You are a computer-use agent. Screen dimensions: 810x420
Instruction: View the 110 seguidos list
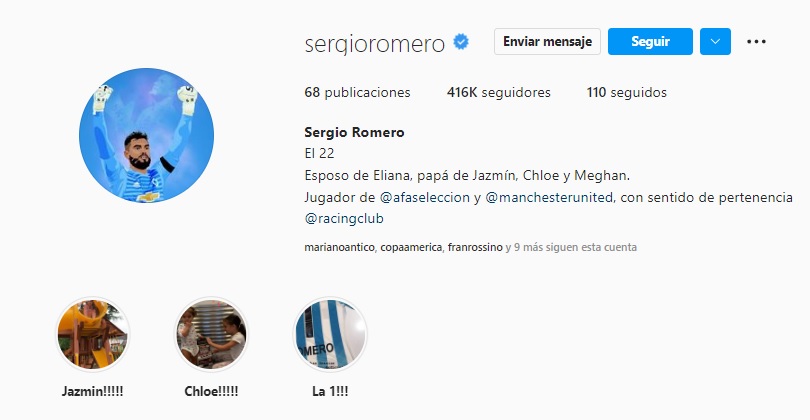click(x=627, y=92)
